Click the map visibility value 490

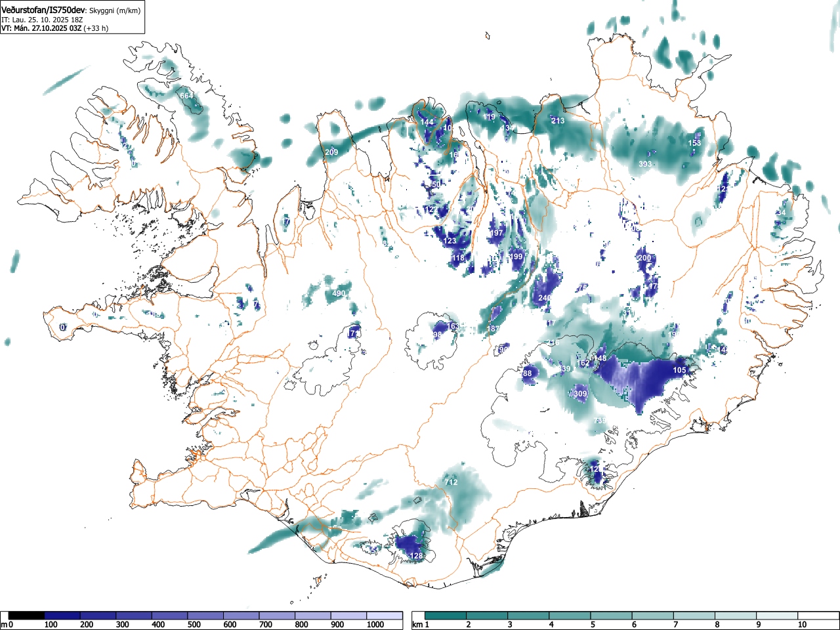pos(339,293)
